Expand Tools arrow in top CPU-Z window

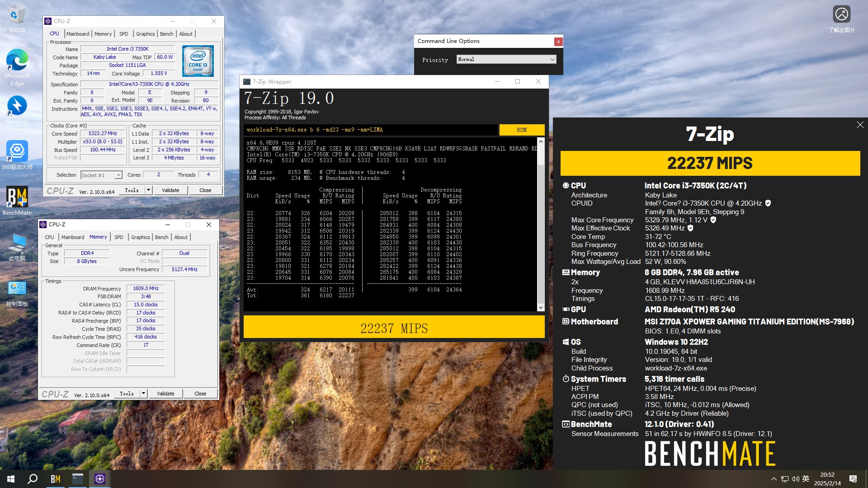click(148, 190)
